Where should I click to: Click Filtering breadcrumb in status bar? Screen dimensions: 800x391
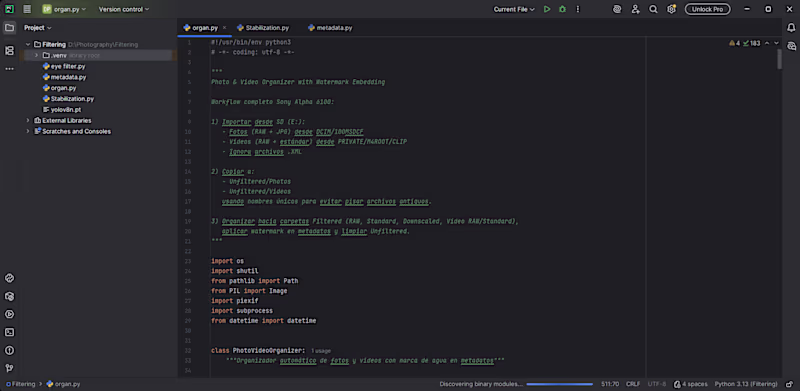pos(21,384)
